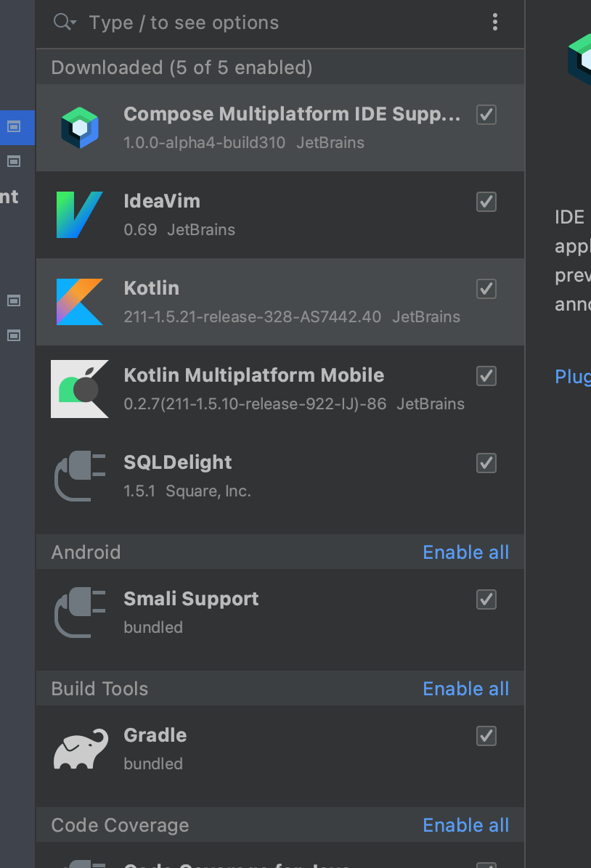The image size is (591, 868).
Task: Disable the SQLDelight plugin checkbox
Action: click(x=486, y=463)
